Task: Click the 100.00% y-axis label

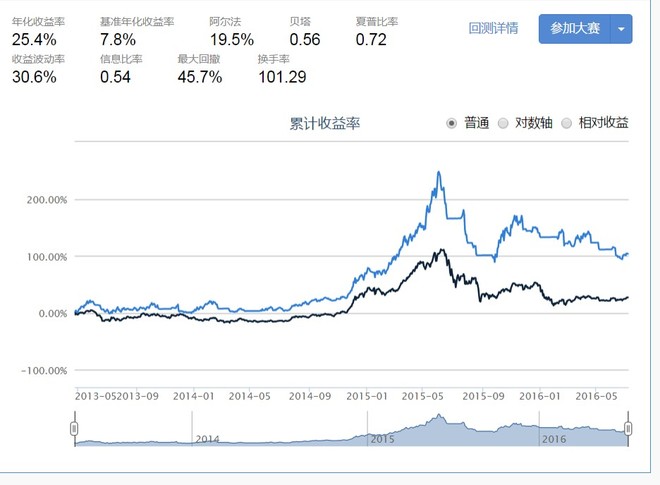Action: click(x=47, y=257)
